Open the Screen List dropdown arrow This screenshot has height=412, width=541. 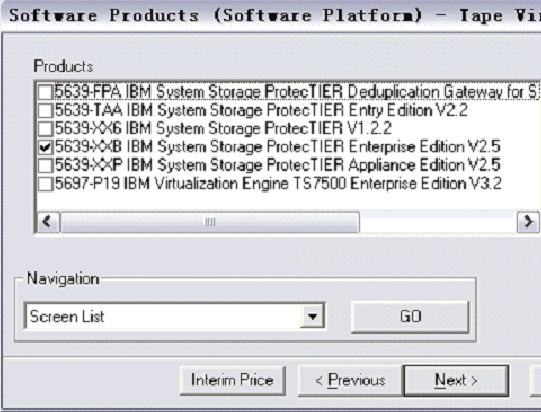click(x=313, y=316)
